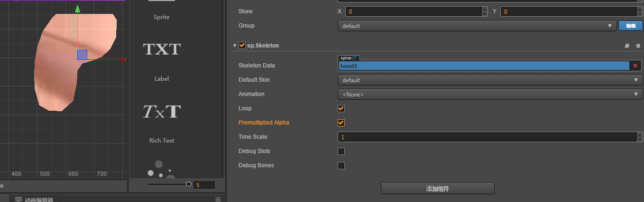
Task: Click the 添加组件 add component button
Action: click(x=437, y=188)
